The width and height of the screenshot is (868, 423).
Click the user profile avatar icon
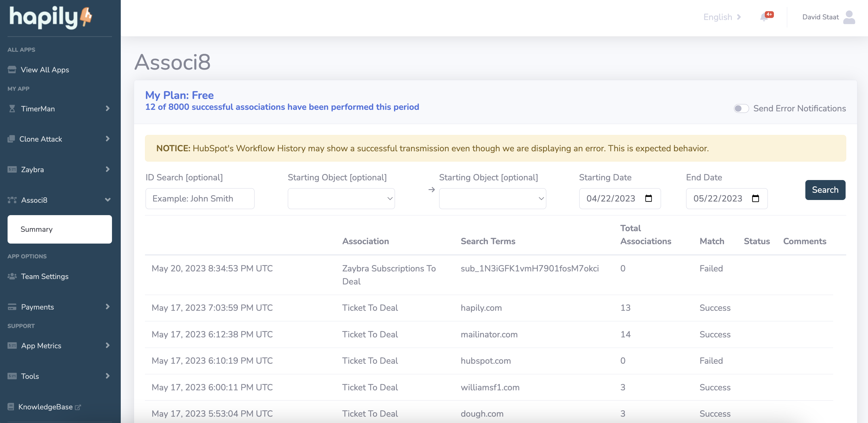[x=849, y=17]
